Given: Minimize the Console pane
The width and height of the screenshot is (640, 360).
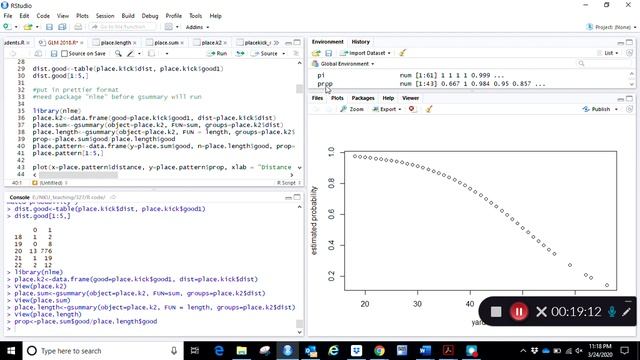Looking at the screenshot, I should [289, 198].
